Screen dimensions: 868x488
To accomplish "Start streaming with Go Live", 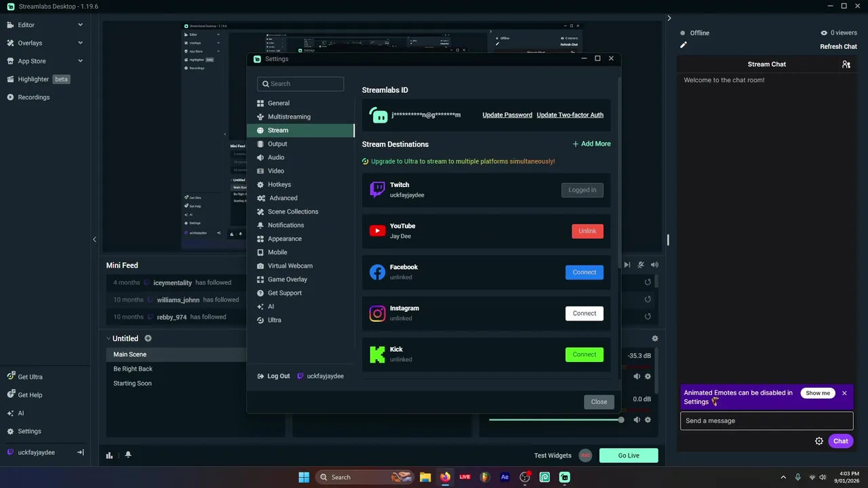I will tap(629, 455).
